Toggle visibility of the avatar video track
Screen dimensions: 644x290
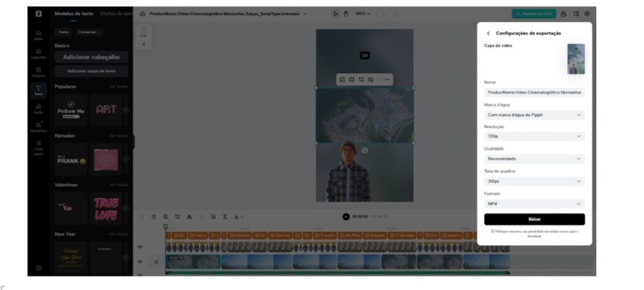(140, 247)
